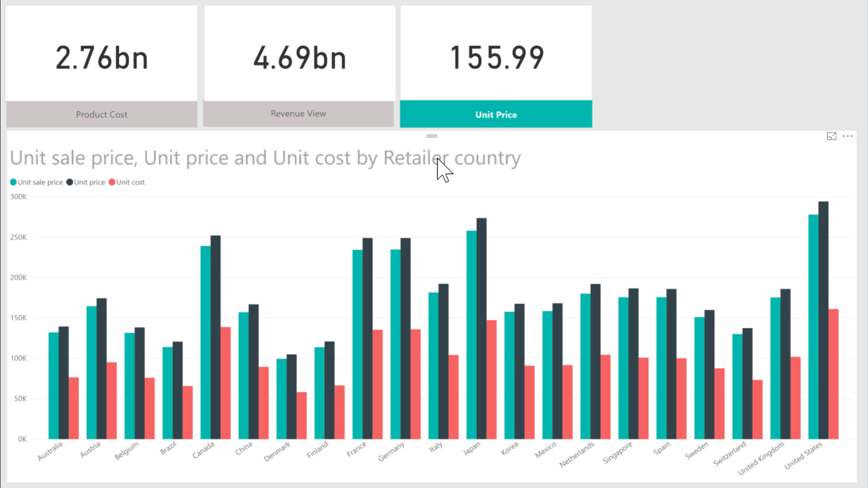Click the 250K y-axis label
Image resolution: width=868 pixels, height=488 pixels.
(19, 237)
